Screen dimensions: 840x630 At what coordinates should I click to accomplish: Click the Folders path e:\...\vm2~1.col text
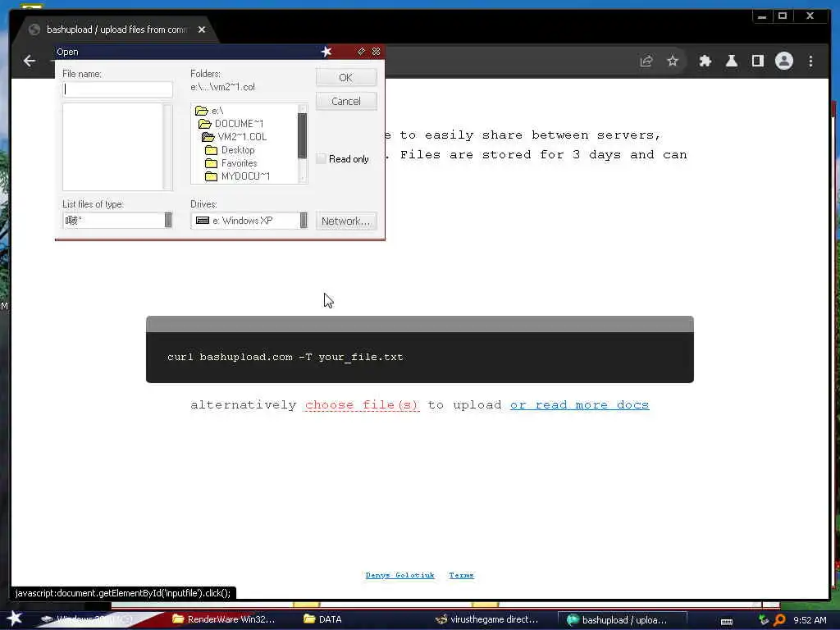223,87
